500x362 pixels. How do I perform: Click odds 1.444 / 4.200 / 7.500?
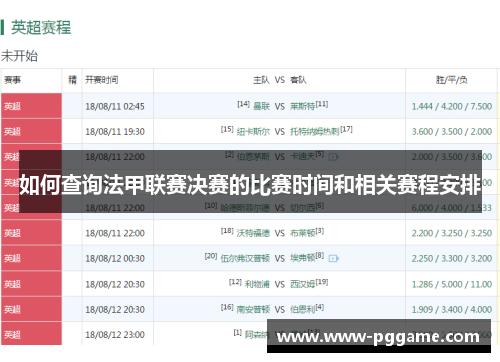point(452,106)
